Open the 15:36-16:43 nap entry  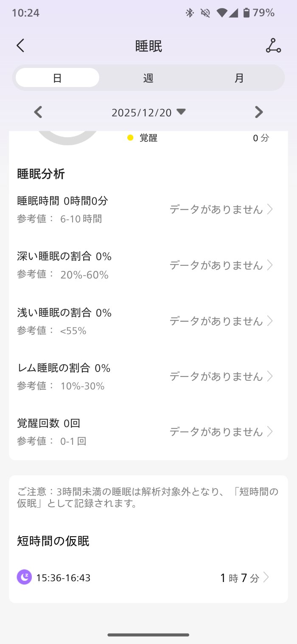pos(63,578)
